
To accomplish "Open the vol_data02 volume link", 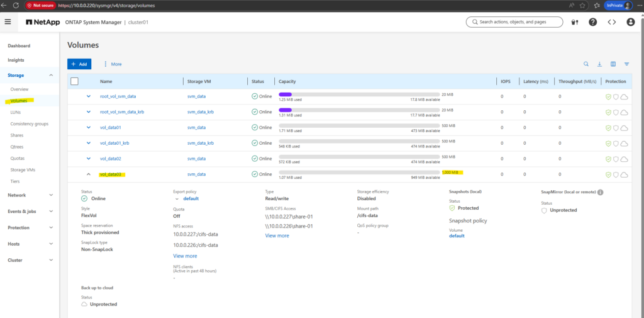I will 110,159.
